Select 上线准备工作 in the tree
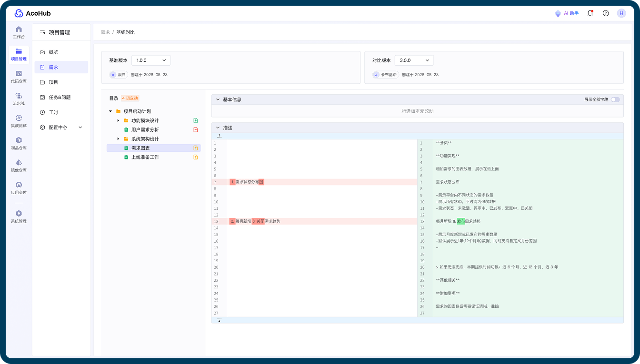 point(145,157)
